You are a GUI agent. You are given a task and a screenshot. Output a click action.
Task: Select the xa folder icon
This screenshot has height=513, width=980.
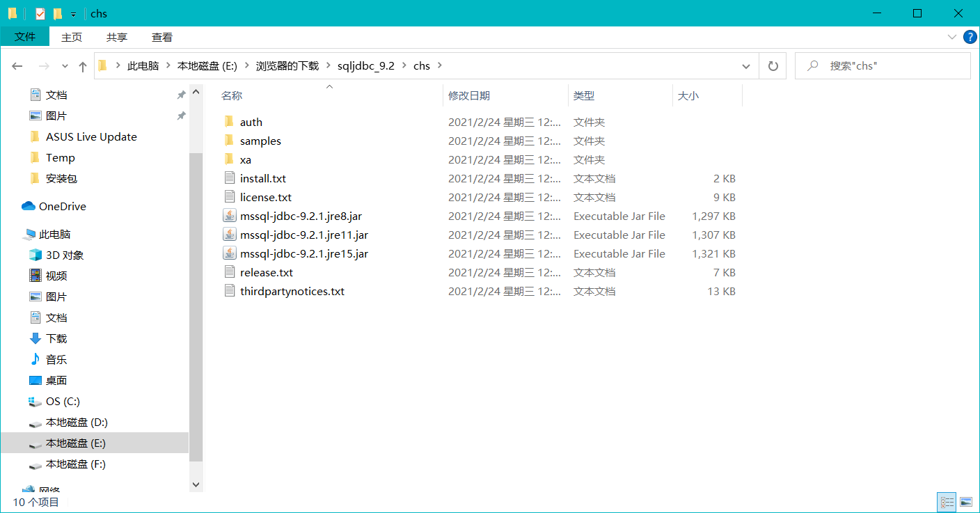230,159
